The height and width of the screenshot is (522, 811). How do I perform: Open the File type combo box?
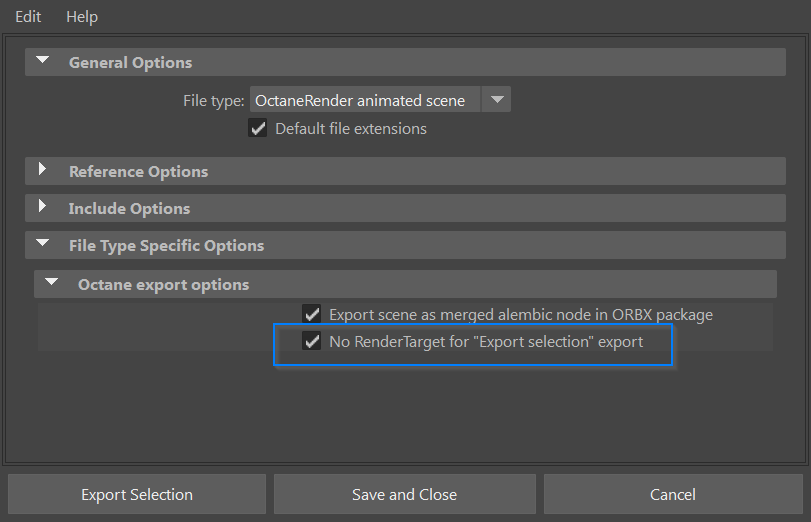pos(365,100)
